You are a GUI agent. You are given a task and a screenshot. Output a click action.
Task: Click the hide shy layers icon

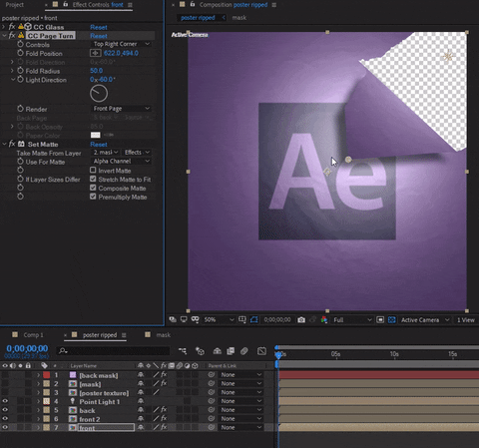tap(217, 351)
